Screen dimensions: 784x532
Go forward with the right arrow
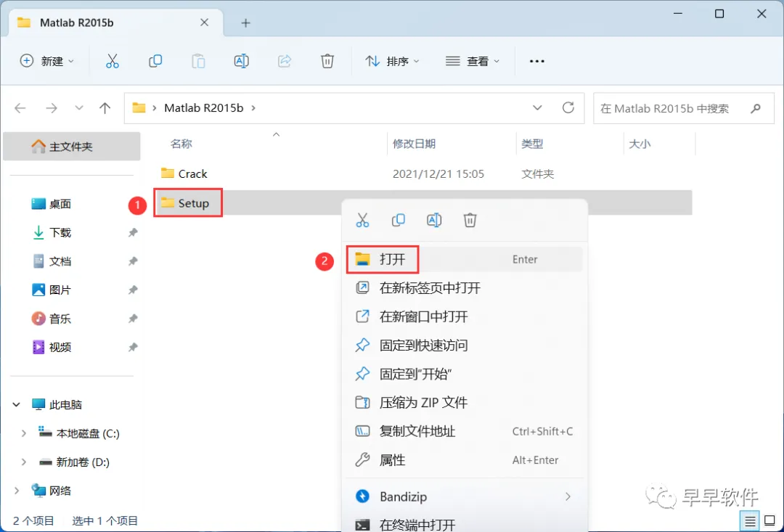[x=51, y=108]
